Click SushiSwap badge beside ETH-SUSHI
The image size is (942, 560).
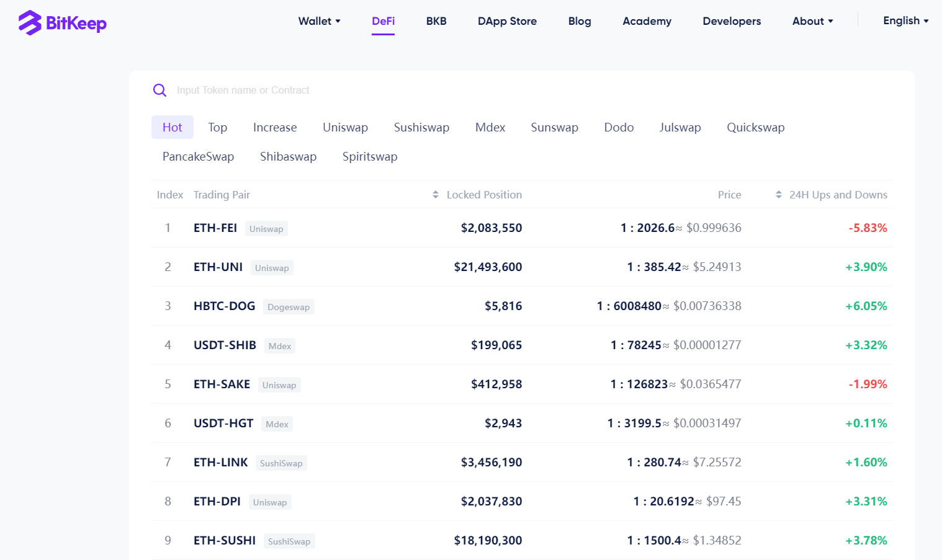coord(289,541)
